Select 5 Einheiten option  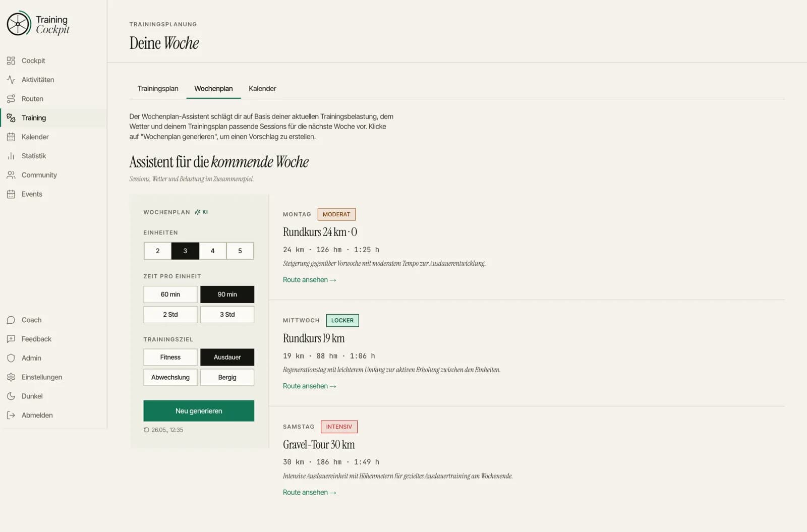click(x=240, y=251)
